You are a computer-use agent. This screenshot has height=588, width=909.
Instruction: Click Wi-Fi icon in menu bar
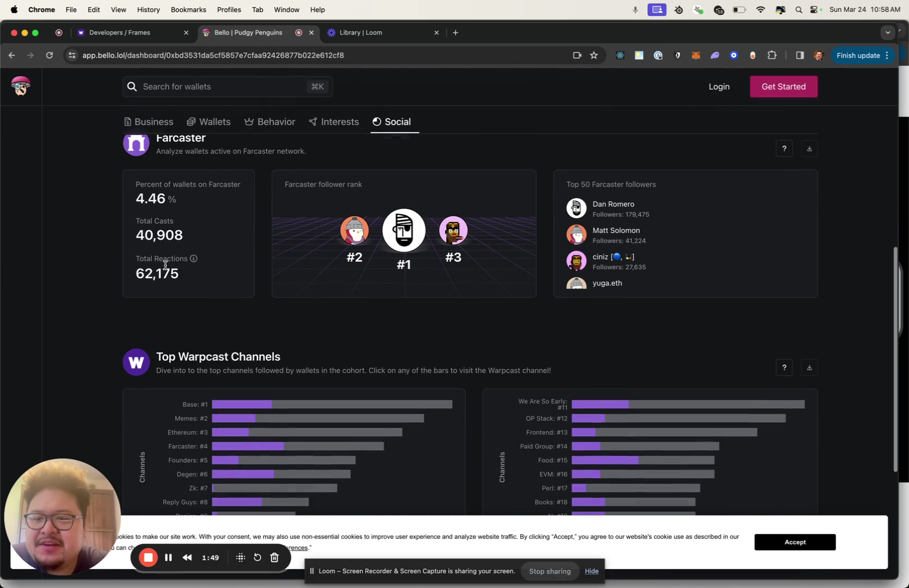pos(760,10)
